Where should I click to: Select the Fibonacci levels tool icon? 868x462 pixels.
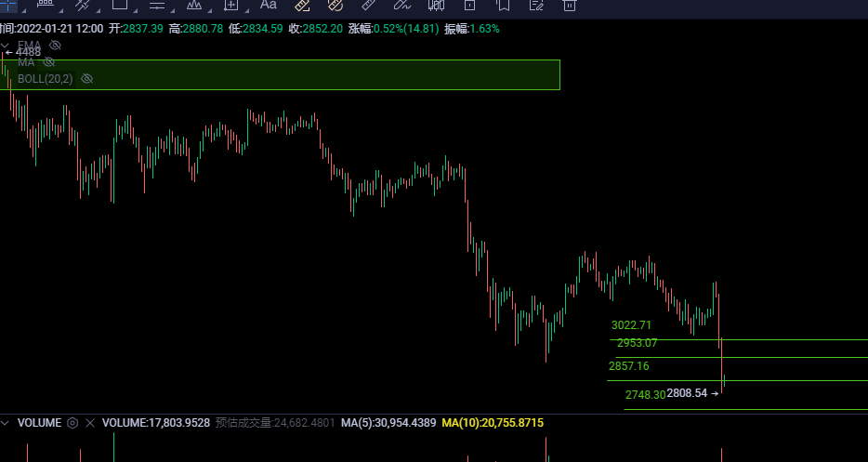tap(46, 5)
